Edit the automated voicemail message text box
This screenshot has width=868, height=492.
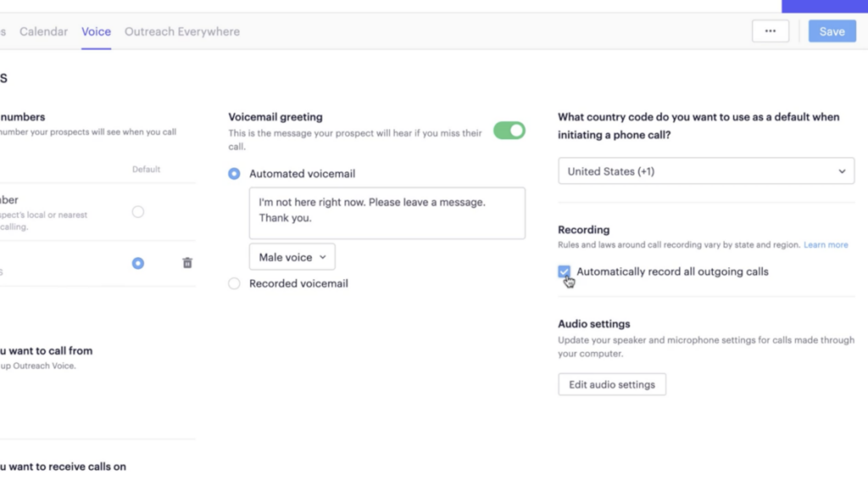click(x=387, y=213)
